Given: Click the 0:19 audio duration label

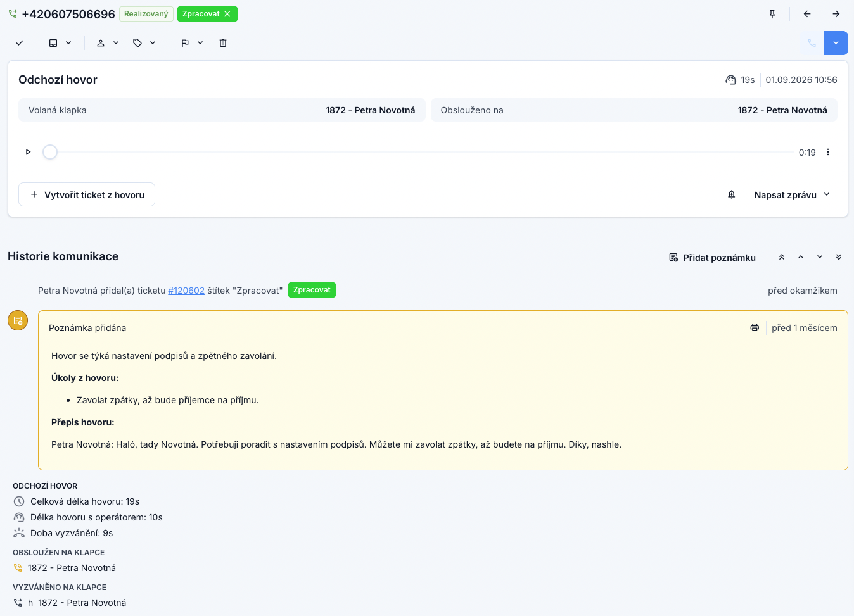Looking at the screenshot, I should pos(807,153).
